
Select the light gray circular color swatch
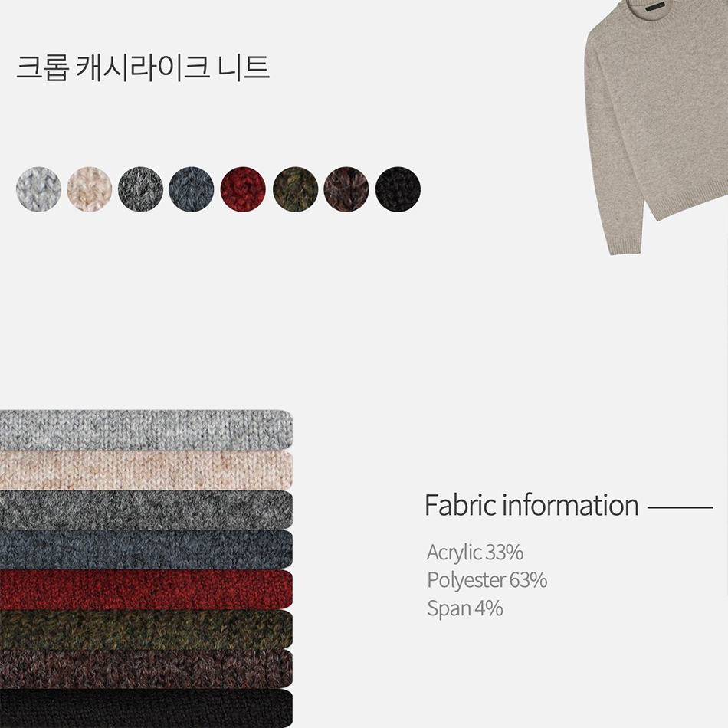(x=38, y=189)
